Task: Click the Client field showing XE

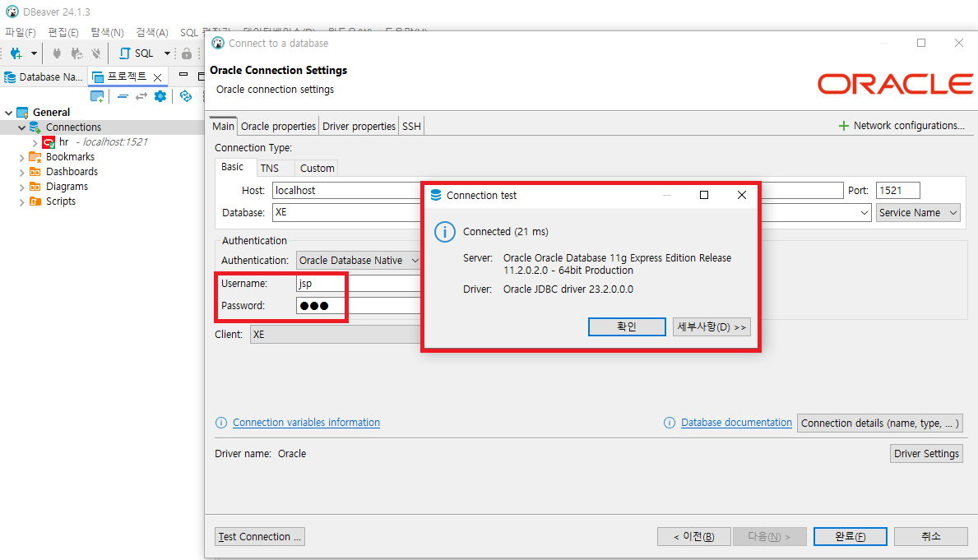Action: coord(336,335)
